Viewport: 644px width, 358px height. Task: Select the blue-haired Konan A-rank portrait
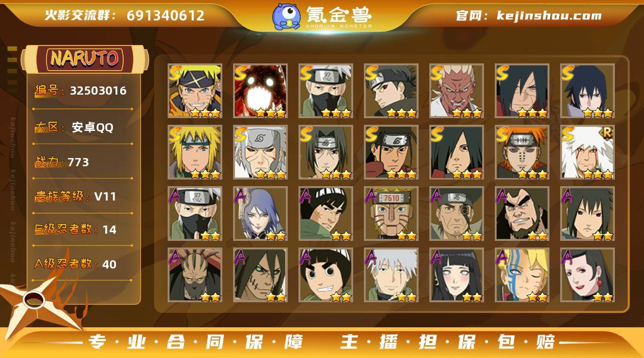260,214
